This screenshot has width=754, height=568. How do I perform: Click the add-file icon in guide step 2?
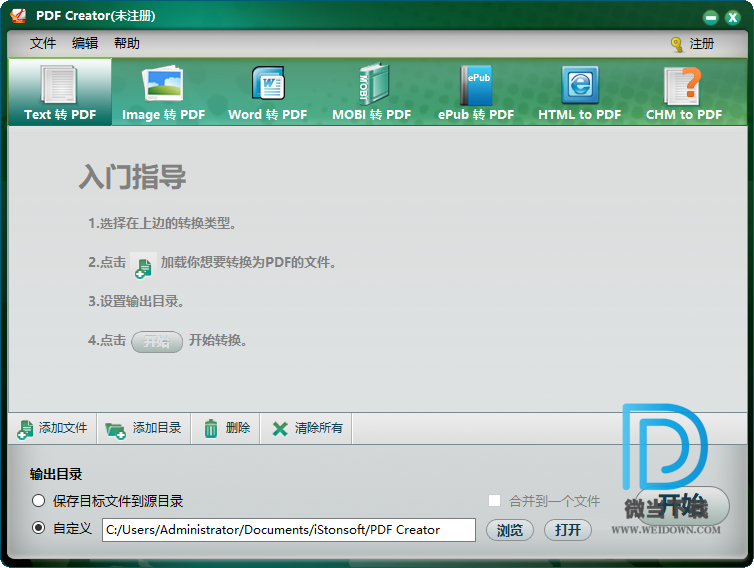pyautogui.click(x=143, y=265)
